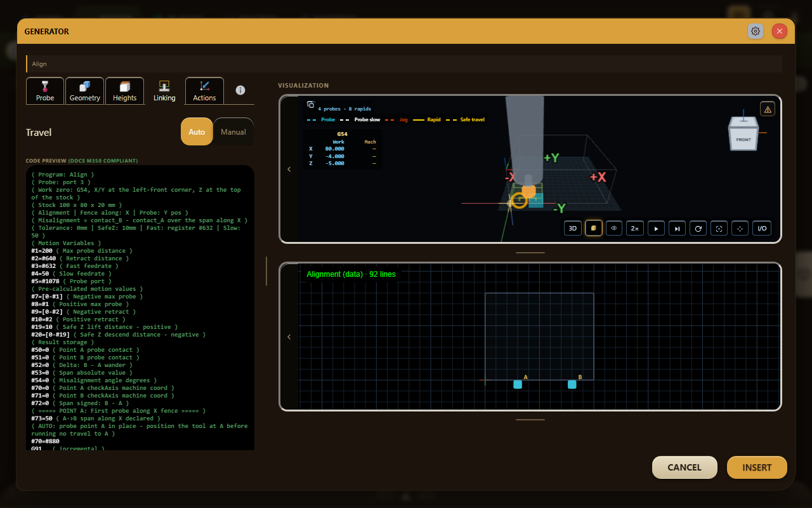Toggle the solid stock cube display
812x508 pixels.
click(x=594, y=228)
